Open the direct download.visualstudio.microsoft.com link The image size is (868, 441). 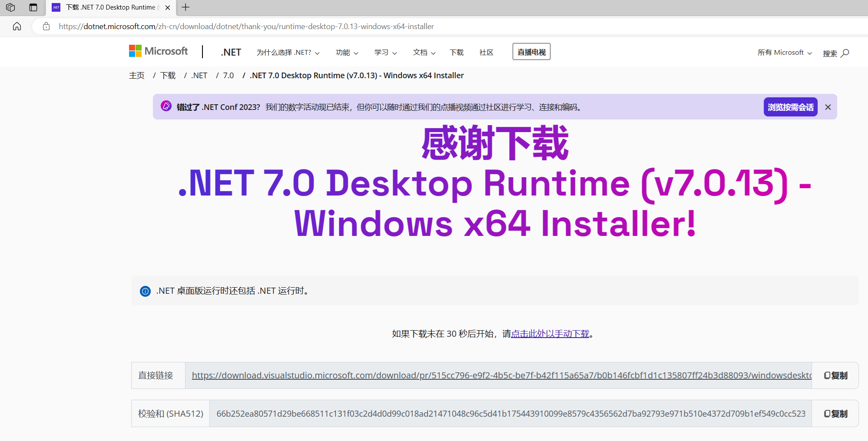coord(502,375)
